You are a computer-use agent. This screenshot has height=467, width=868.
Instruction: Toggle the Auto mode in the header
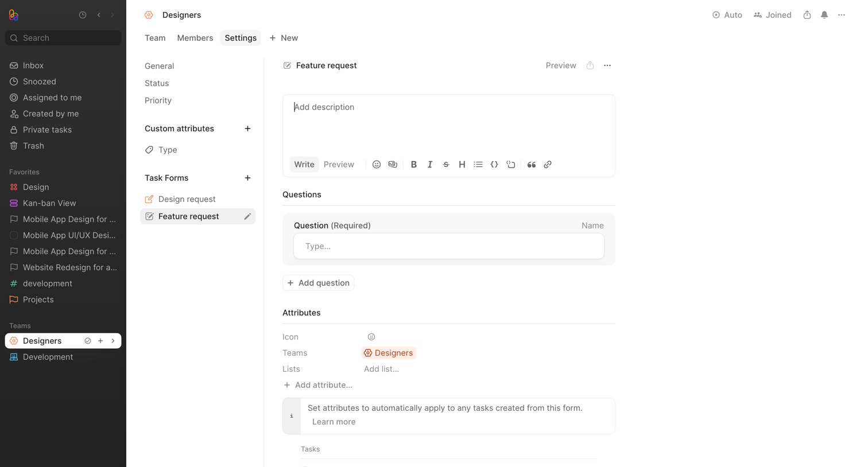point(727,15)
